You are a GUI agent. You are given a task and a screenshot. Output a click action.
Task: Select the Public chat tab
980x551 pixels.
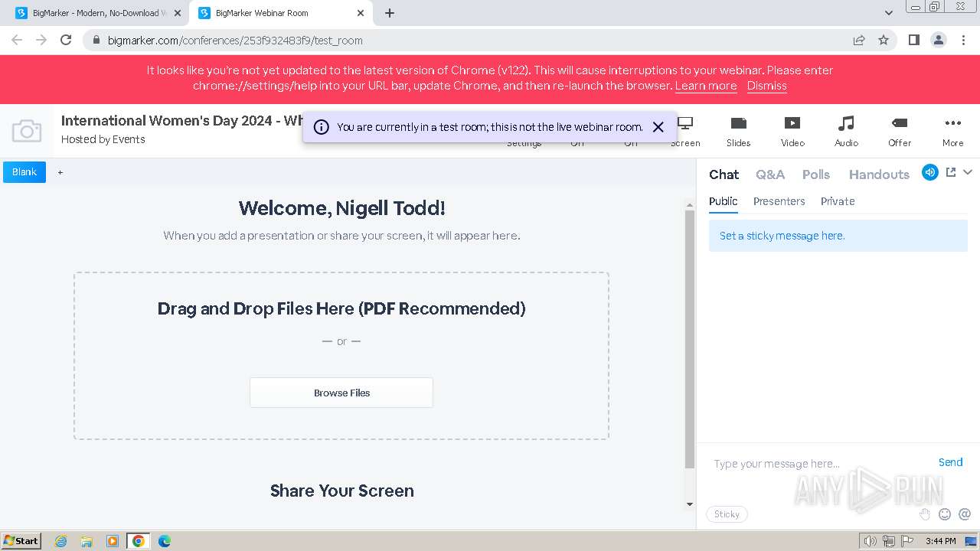pos(723,201)
